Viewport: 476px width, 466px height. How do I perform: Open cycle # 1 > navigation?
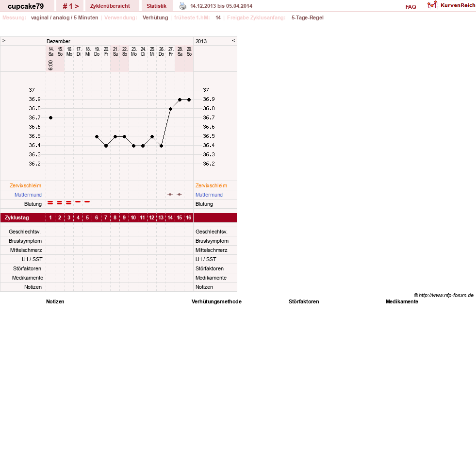click(x=71, y=6)
